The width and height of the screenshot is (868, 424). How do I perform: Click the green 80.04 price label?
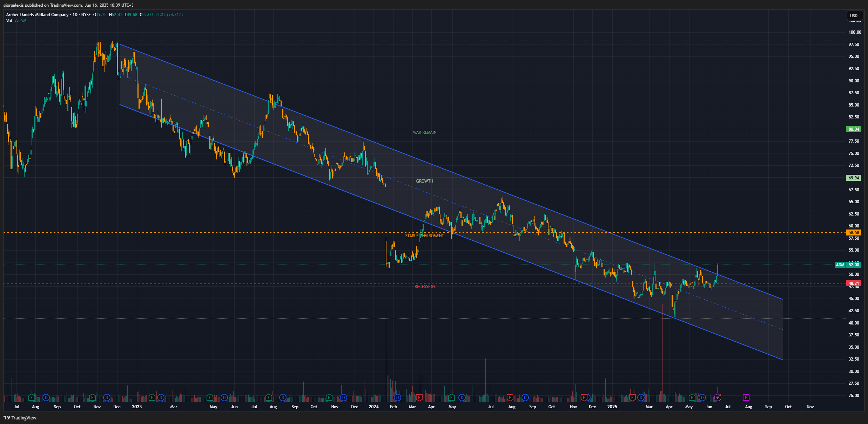[854, 129]
